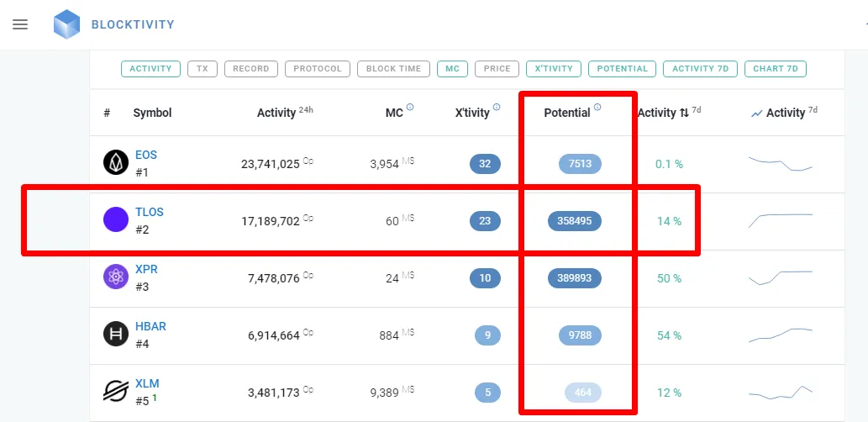Click HBAR X'tivity badge 9
Image resolution: width=868 pixels, height=422 pixels.
487,335
